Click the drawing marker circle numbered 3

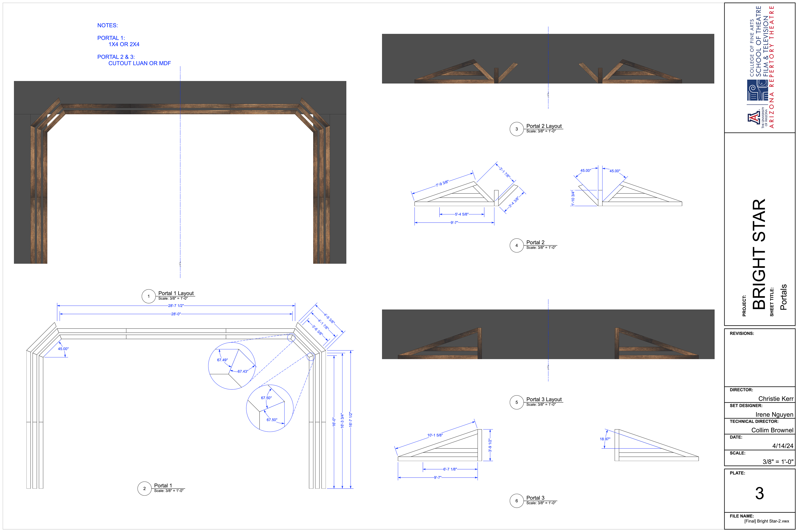tap(516, 129)
